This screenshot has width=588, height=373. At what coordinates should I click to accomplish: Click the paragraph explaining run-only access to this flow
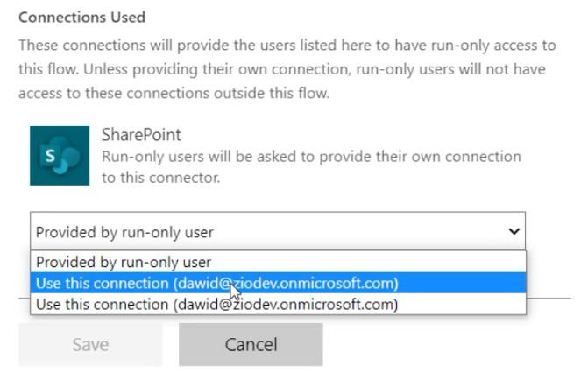[287, 69]
